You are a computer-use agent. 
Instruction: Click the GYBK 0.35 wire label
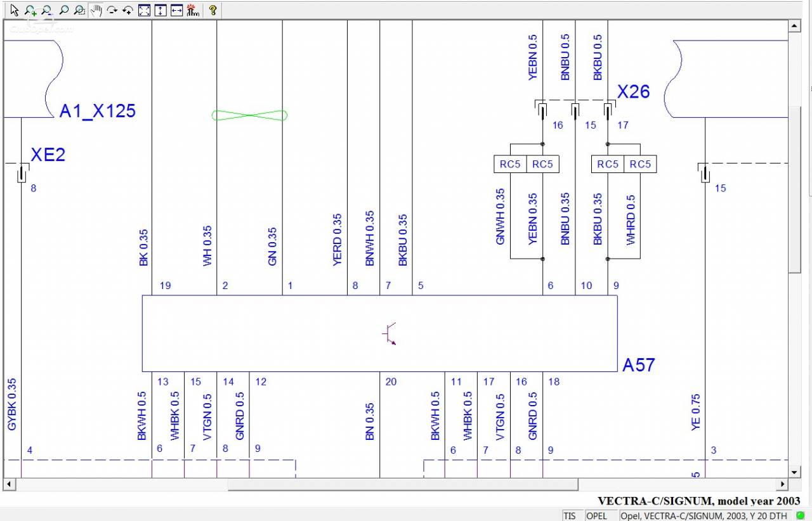[x=12, y=405]
